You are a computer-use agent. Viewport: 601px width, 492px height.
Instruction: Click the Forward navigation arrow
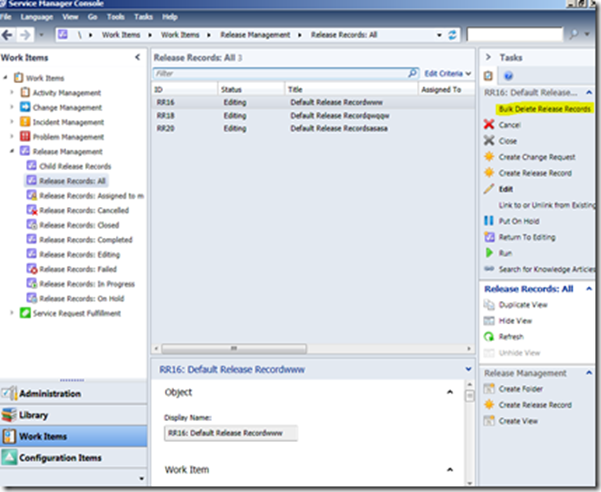click(x=25, y=35)
